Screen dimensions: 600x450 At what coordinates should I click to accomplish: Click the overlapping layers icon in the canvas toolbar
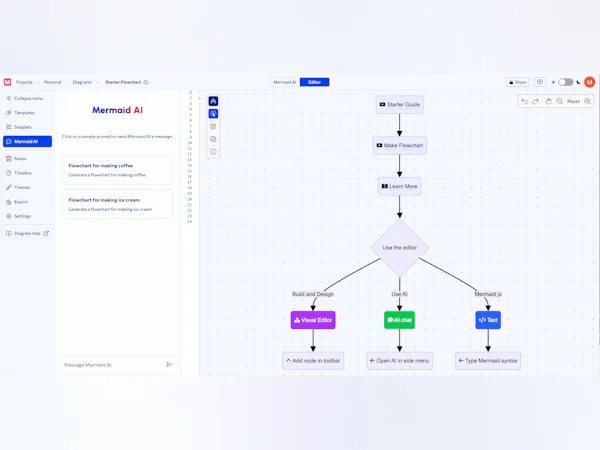coord(213,139)
